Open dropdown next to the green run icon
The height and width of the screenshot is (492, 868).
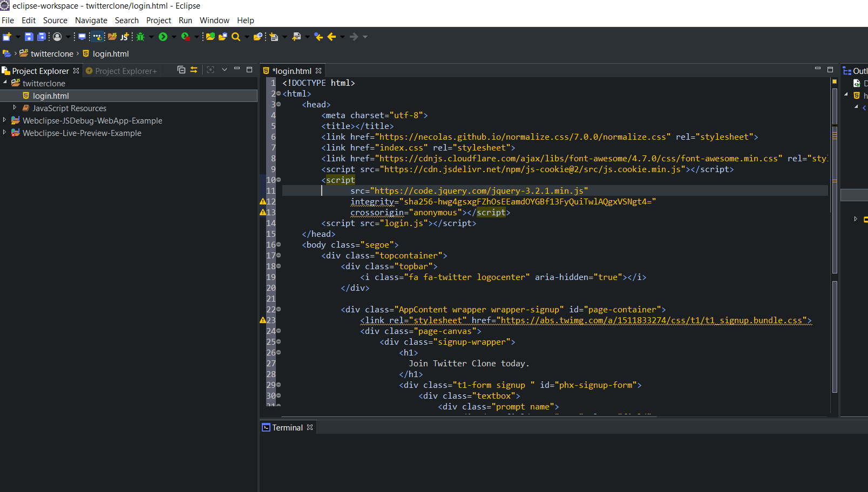[174, 37]
